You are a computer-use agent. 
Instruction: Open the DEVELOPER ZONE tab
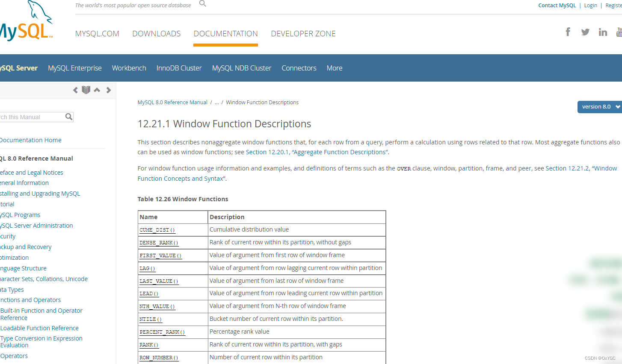coord(303,34)
